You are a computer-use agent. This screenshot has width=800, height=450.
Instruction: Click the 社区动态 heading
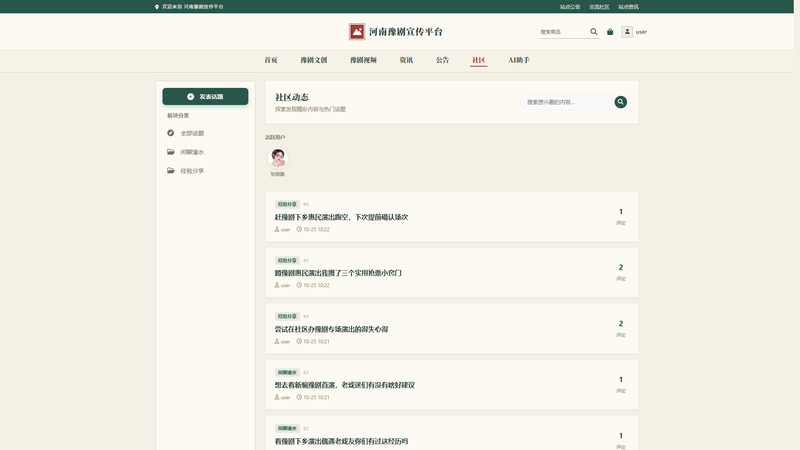291,97
